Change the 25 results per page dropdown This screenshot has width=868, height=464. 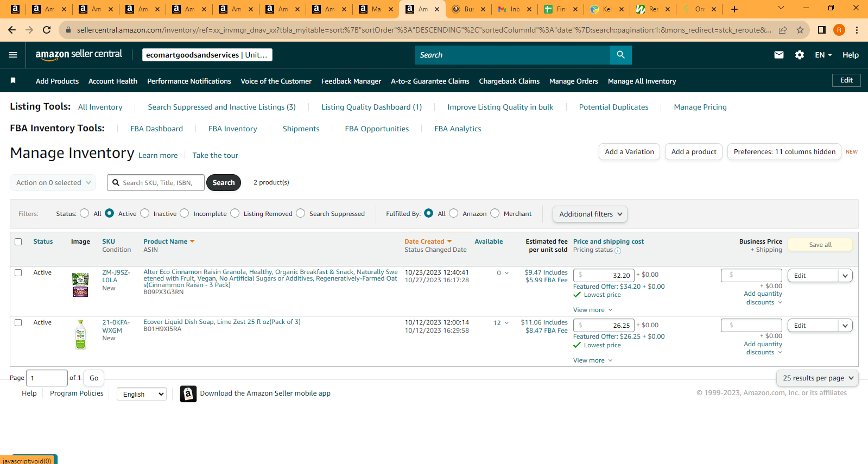[x=818, y=378]
